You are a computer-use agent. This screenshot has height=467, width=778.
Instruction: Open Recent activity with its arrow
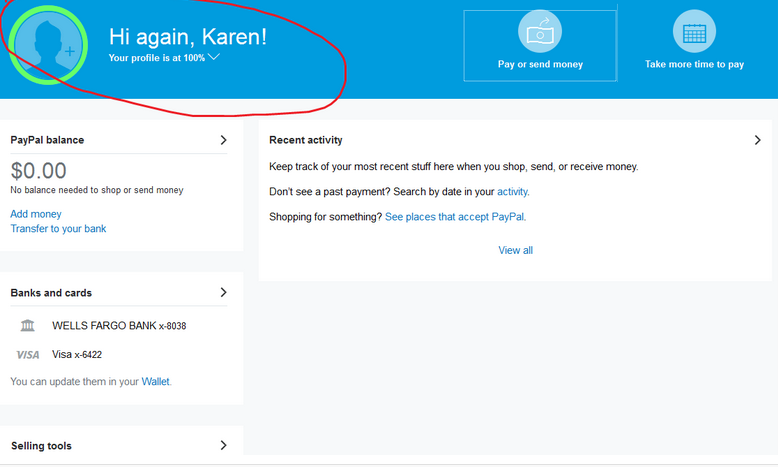pos(757,140)
